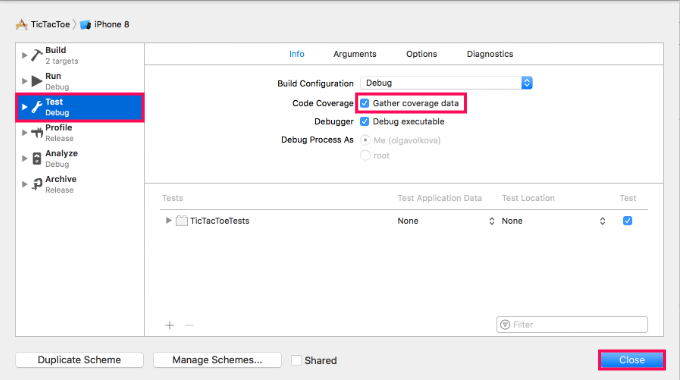Click the Run play icon
The width and height of the screenshot is (680, 380).
tap(37, 81)
